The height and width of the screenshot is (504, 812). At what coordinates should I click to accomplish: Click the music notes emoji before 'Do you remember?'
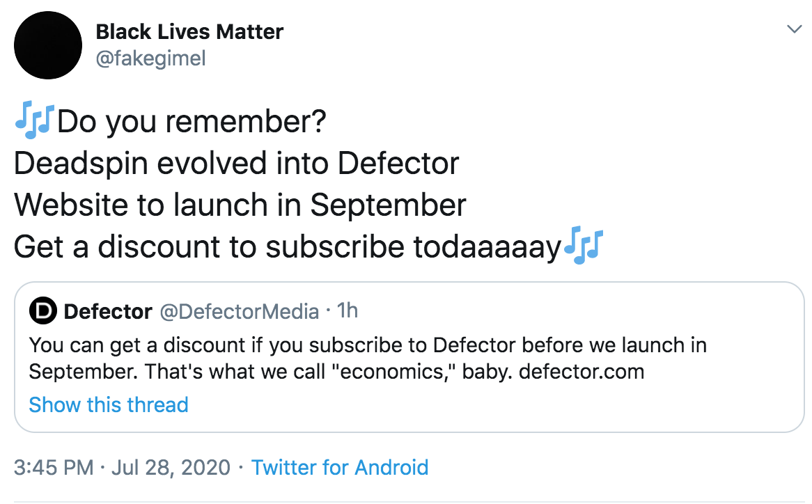tap(34, 120)
